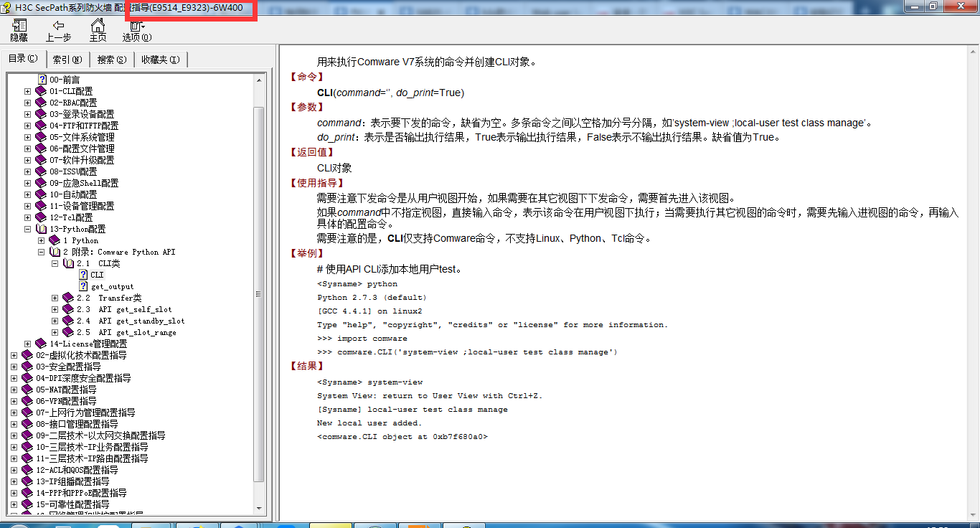Click the book icon beside 13-IP组播配置指导
Image resolution: width=980 pixels, height=528 pixels.
pos(27,481)
